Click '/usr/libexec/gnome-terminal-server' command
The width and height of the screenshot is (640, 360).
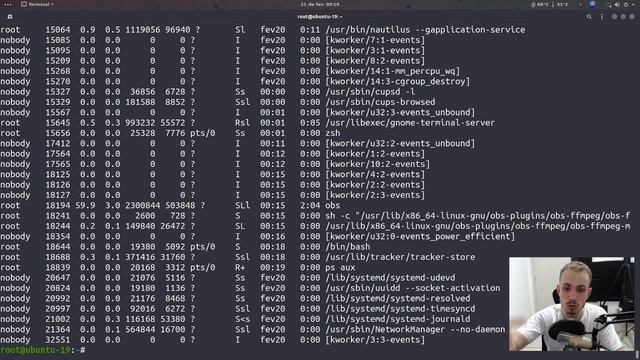pyautogui.click(x=410, y=123)
